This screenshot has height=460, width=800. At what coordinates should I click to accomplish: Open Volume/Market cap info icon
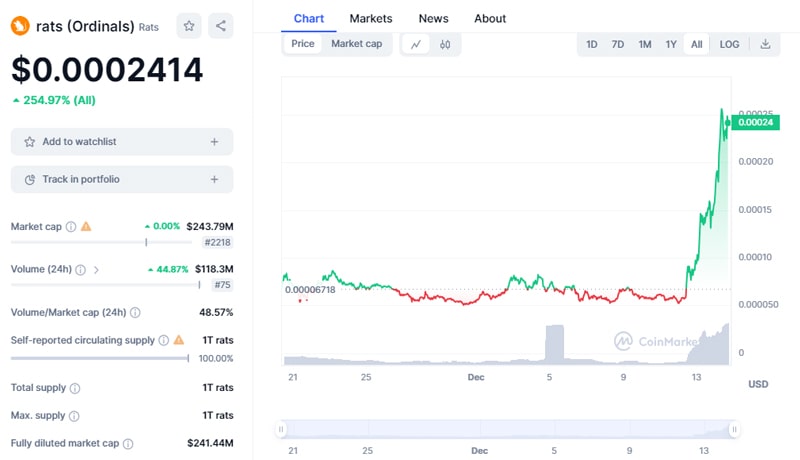tap(135, 313)
